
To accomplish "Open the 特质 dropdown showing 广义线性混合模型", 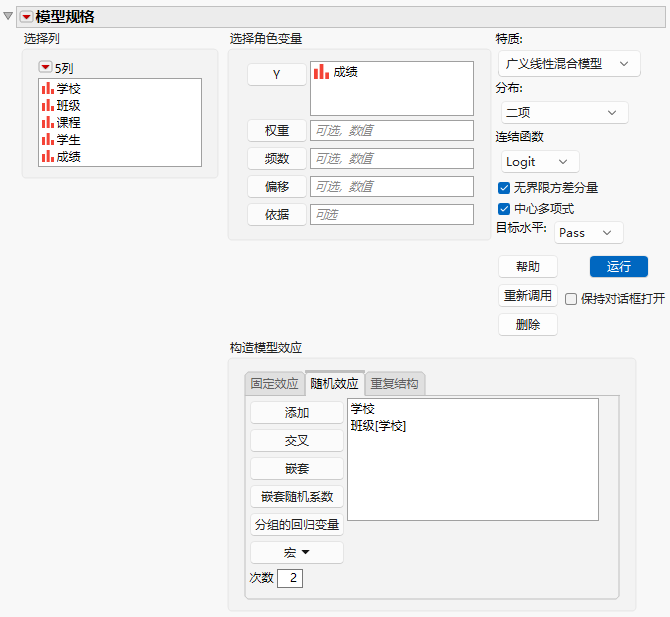I will [x=569, y=64].
